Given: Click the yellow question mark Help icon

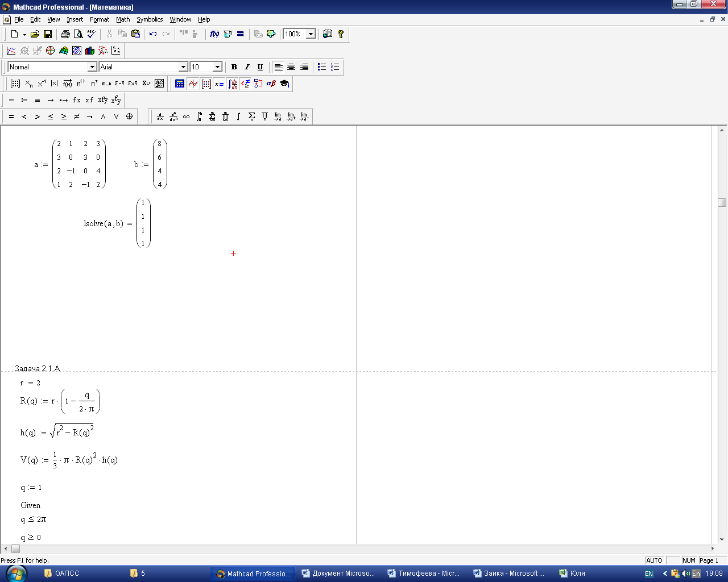Looking at the screenshot, I should [x=341, y=34].
